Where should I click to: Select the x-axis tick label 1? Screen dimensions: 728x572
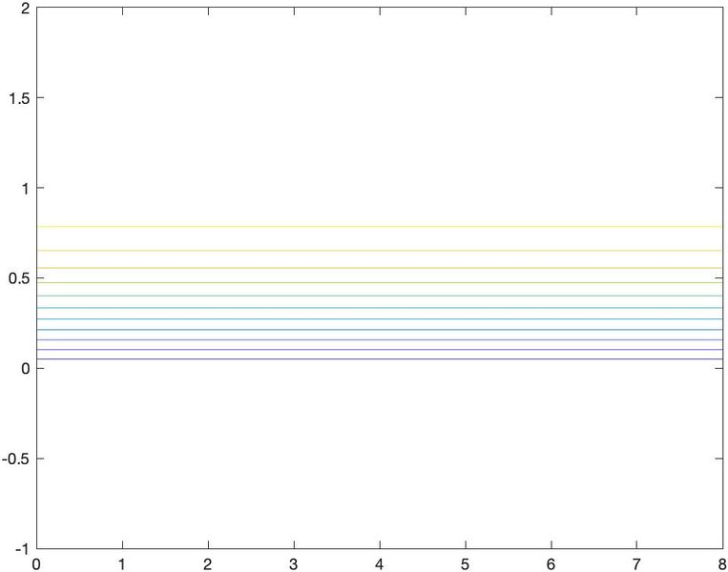pyautogui.click(x=122, y=563)
